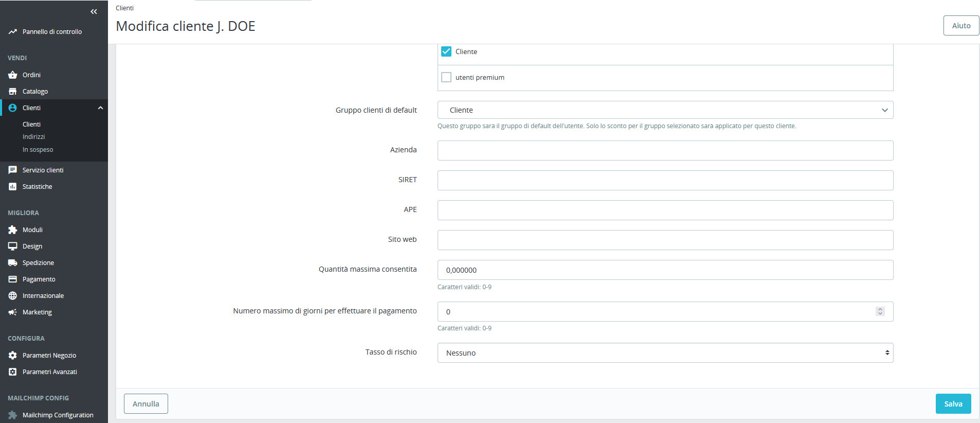Open the Tasso di rischio dropdown

[665, 353]
